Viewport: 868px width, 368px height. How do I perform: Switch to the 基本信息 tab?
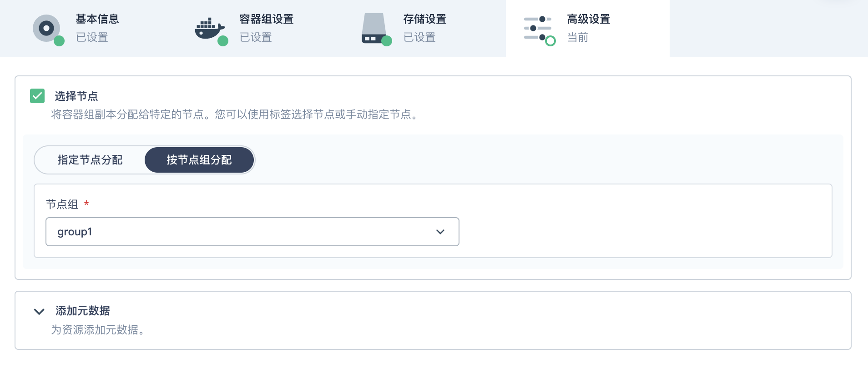tap(96, 19)
